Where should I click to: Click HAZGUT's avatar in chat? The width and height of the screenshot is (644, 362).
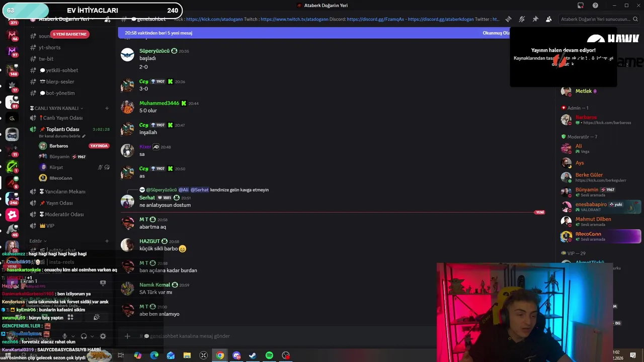[x=127, y=244]
